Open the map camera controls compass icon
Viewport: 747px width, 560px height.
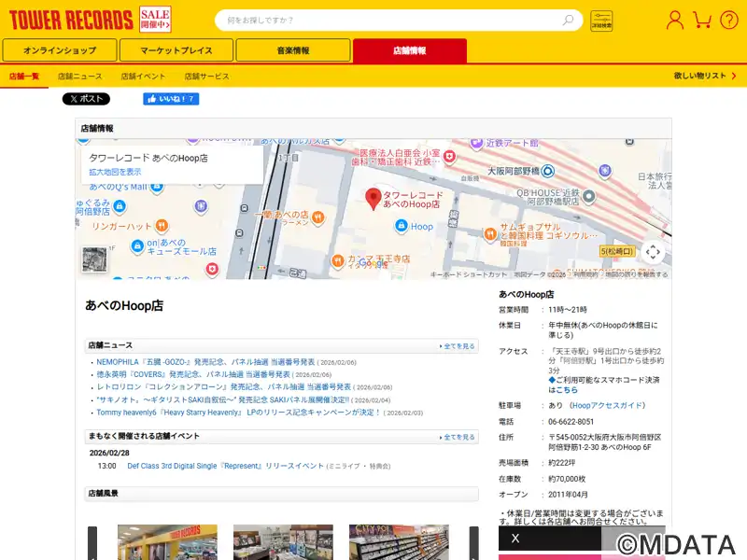pyautogui.click(x=653, y=252)
